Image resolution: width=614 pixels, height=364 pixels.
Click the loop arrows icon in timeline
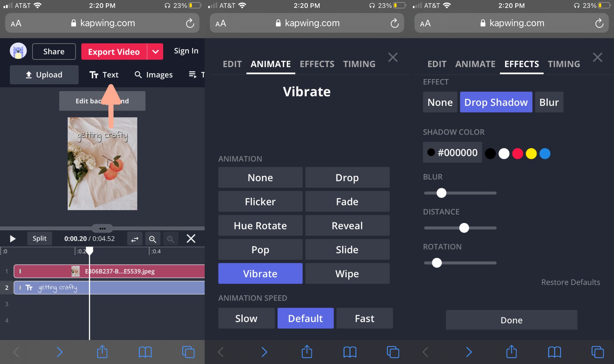coord(135,239)
